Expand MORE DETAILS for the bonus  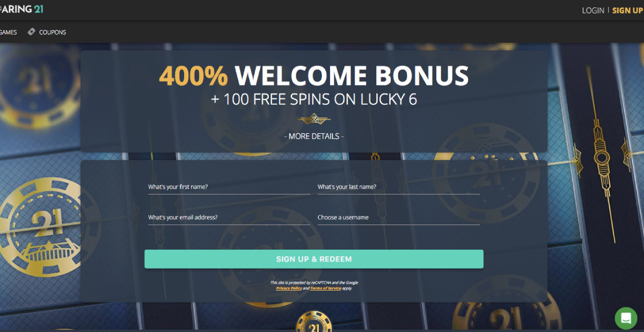pyautogui.click(x=314, y=136)
